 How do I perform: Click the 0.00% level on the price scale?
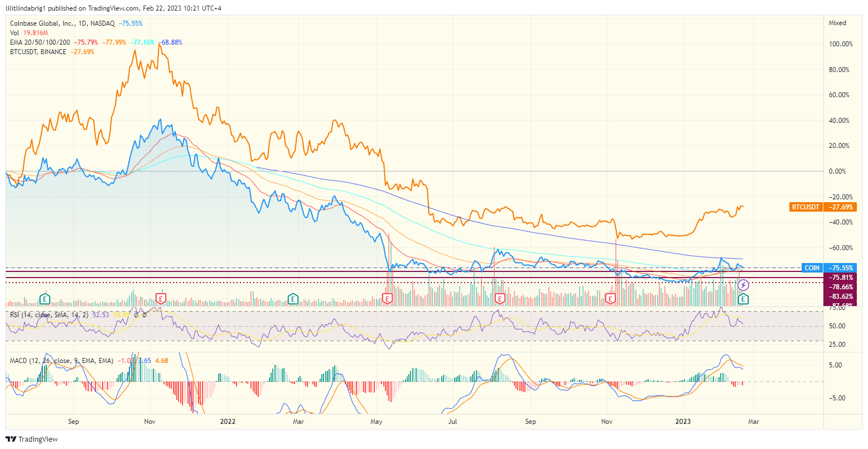(838, 171)
